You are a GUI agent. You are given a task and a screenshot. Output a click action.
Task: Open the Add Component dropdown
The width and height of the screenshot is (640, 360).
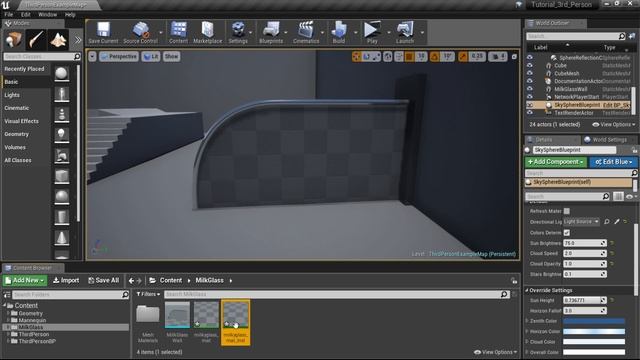pos(556,162)
